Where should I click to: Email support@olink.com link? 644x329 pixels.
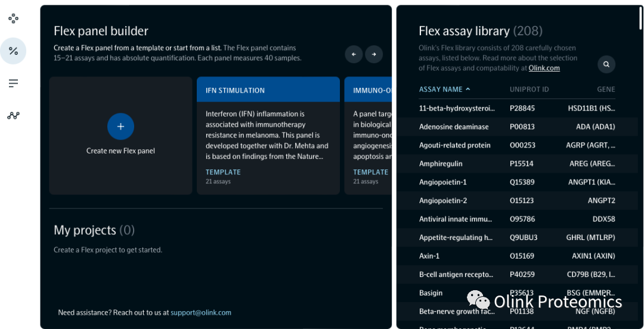201,312
